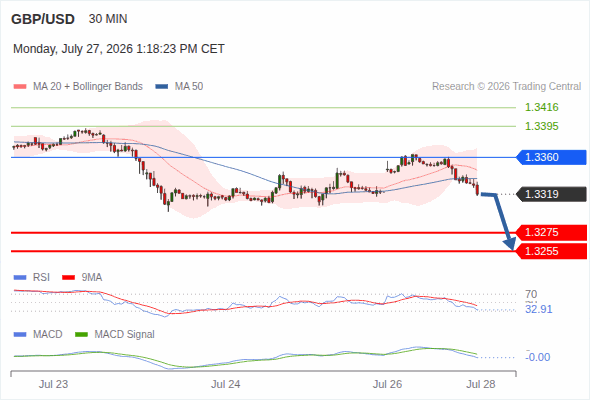Open the Research Trading Central credit text
Screen dimensions: 590x400
(x=506, y=87)
